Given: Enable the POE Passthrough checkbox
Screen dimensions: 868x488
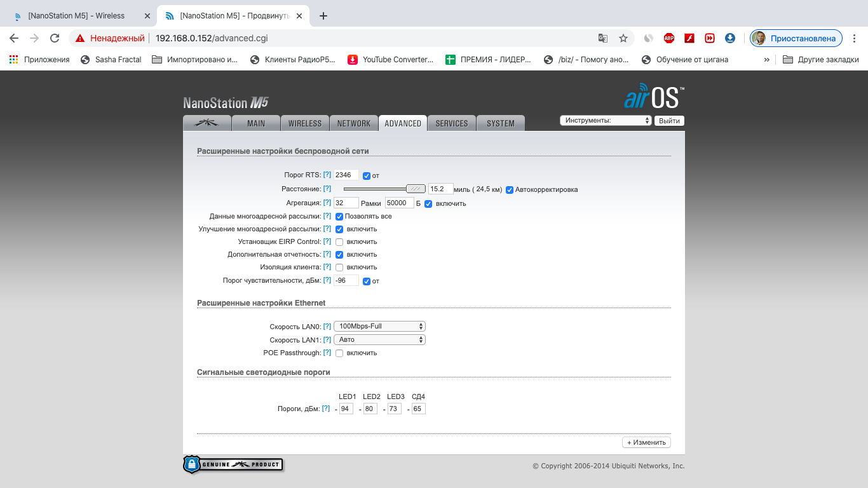Looking at the screenshot, I should [339, 353].
